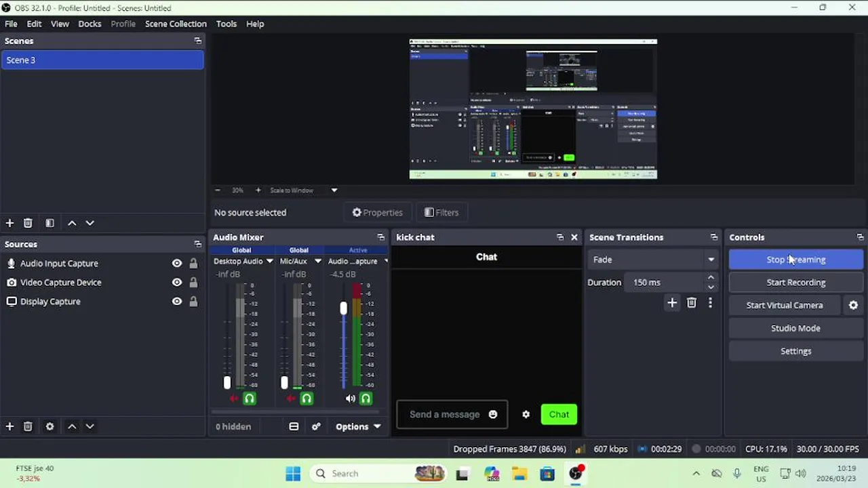Add a scene transition with plus icon

pyautogui.click(x=672, y=303)
